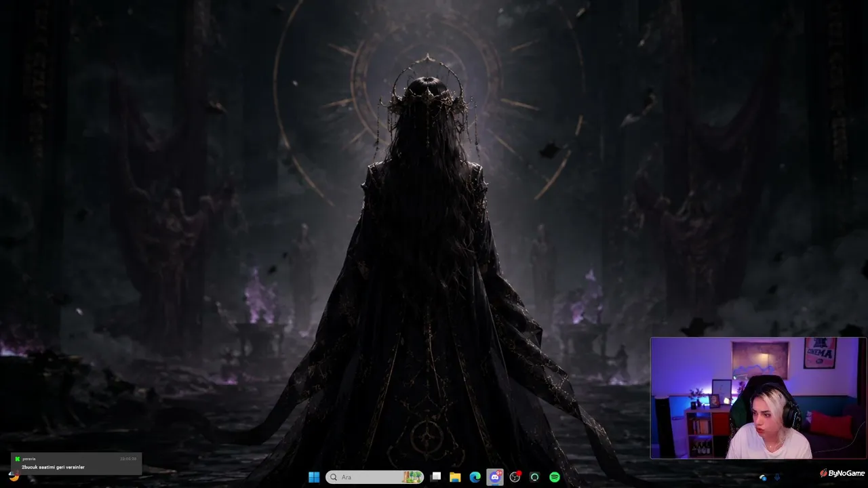Click the forest image in the search box
Viewport: 868px width, 488px height.
[412, 477]
